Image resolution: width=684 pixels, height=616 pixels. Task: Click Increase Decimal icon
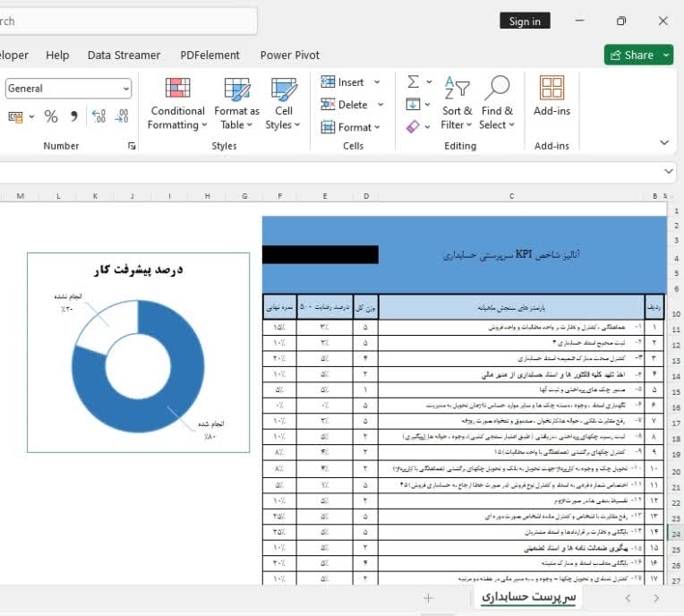pos(99,116)
